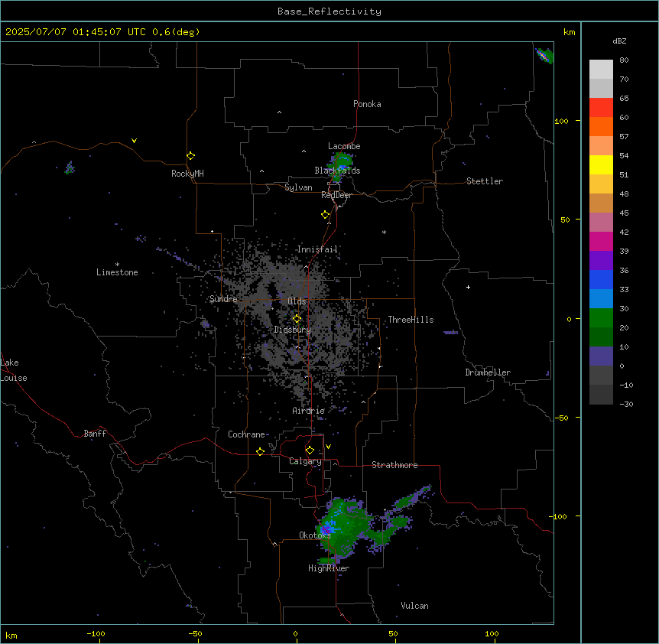The width and height of the screenshot is (659, 644).
Task: Pick the light blue 30–33 dBZ swatch
Action: (601, 299)
